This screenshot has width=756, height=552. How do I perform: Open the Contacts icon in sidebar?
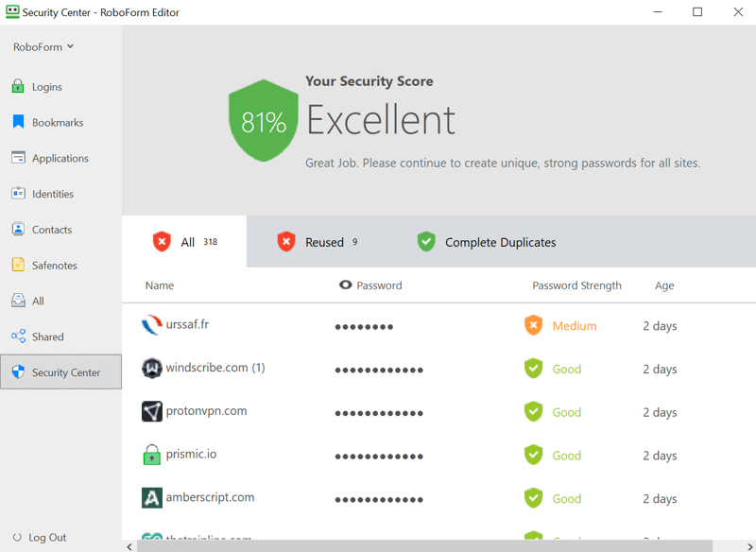coord(18,230)
